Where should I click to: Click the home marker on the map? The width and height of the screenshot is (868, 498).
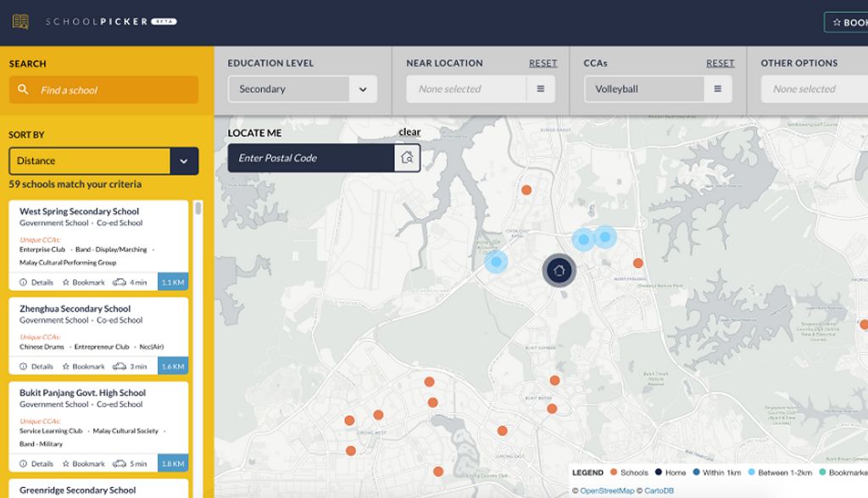559,271
